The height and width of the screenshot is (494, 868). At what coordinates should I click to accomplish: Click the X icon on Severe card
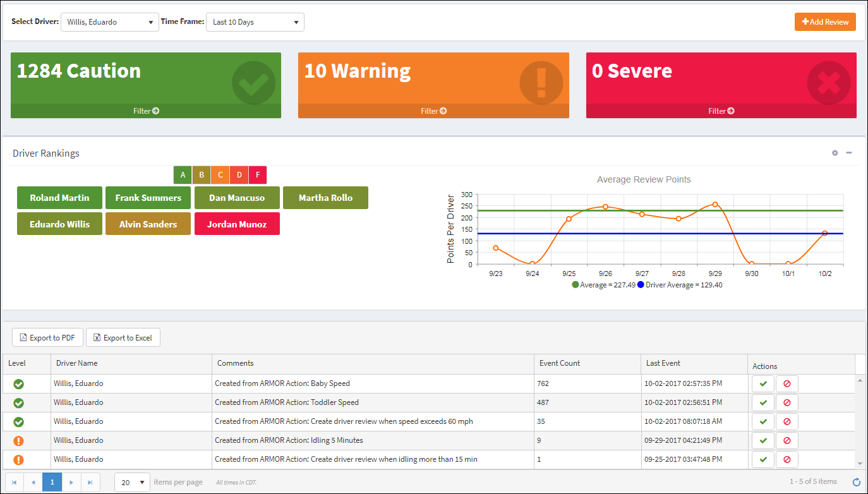click(x=829, y=83)
